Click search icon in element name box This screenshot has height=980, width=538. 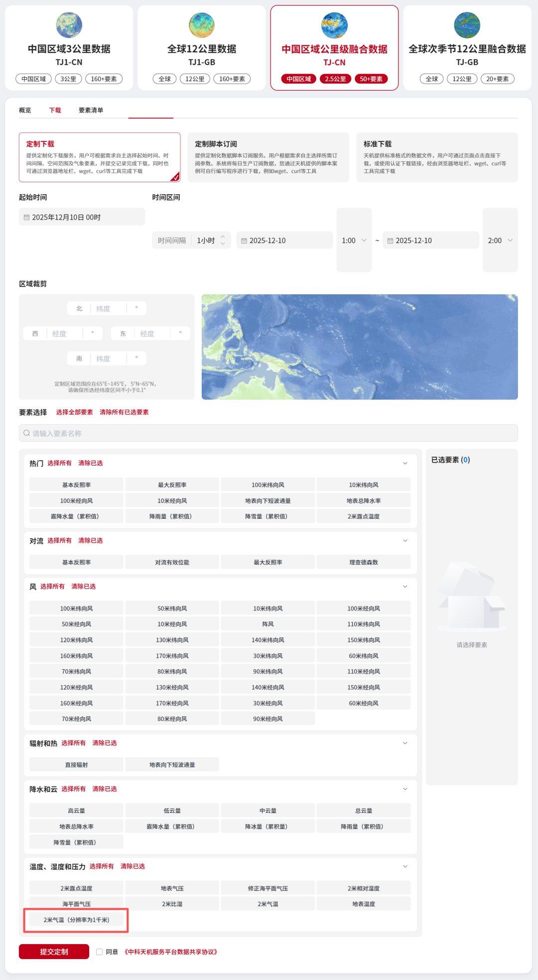click(27, 433)
